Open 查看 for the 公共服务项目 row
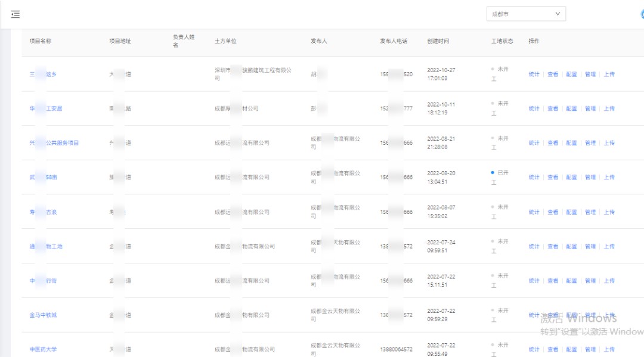The height and width of the screenshot is (357, 644). (552, 143)
